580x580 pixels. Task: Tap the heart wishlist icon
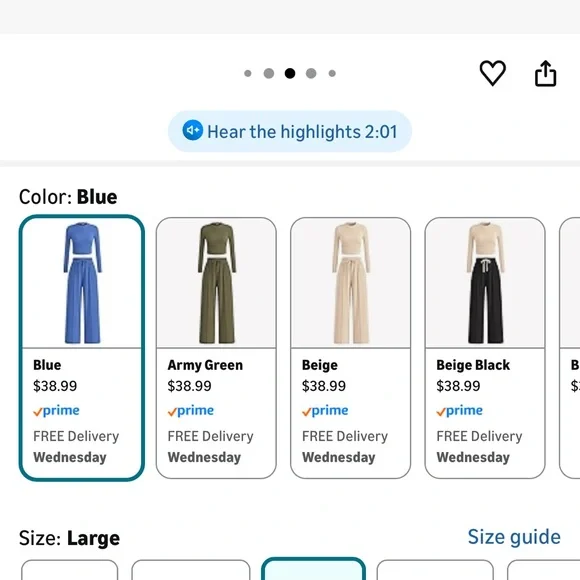[x=492, y=73]
